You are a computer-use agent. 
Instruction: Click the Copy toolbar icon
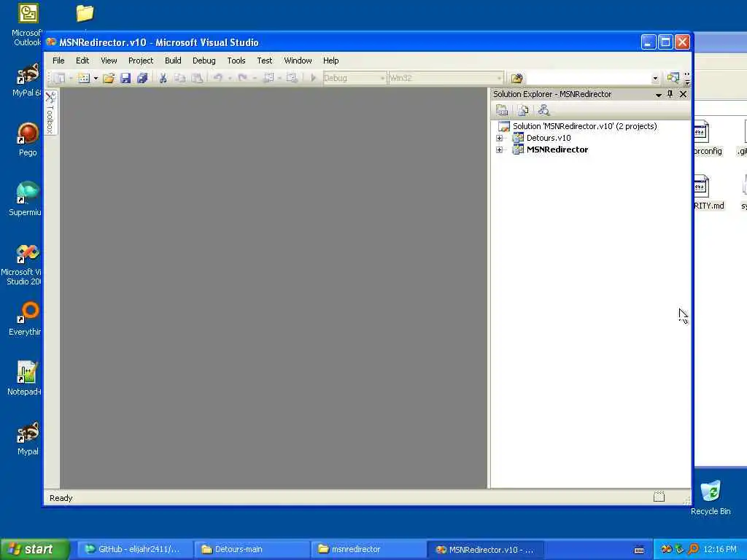click(x=179, y=78)
